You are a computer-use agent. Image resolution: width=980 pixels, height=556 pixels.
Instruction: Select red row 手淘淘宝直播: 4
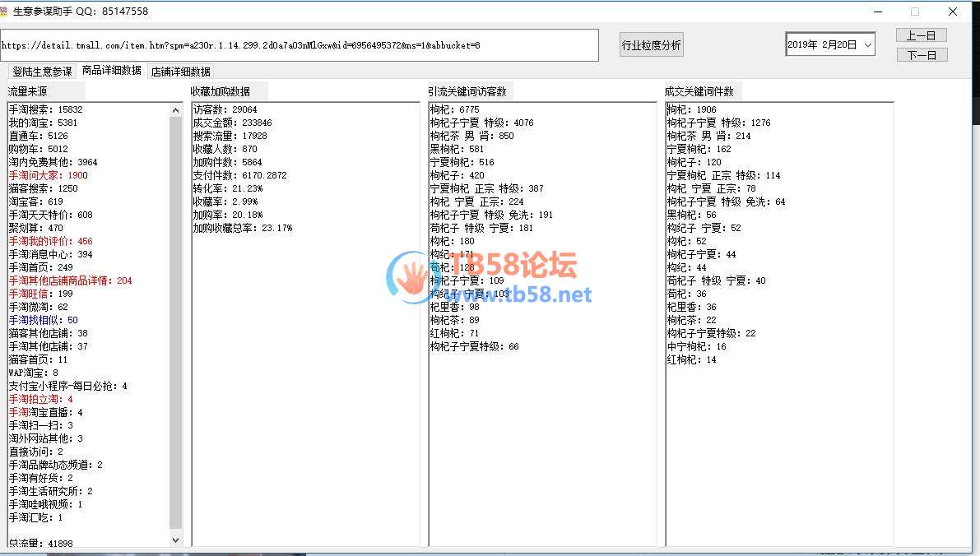coord(45,412)
